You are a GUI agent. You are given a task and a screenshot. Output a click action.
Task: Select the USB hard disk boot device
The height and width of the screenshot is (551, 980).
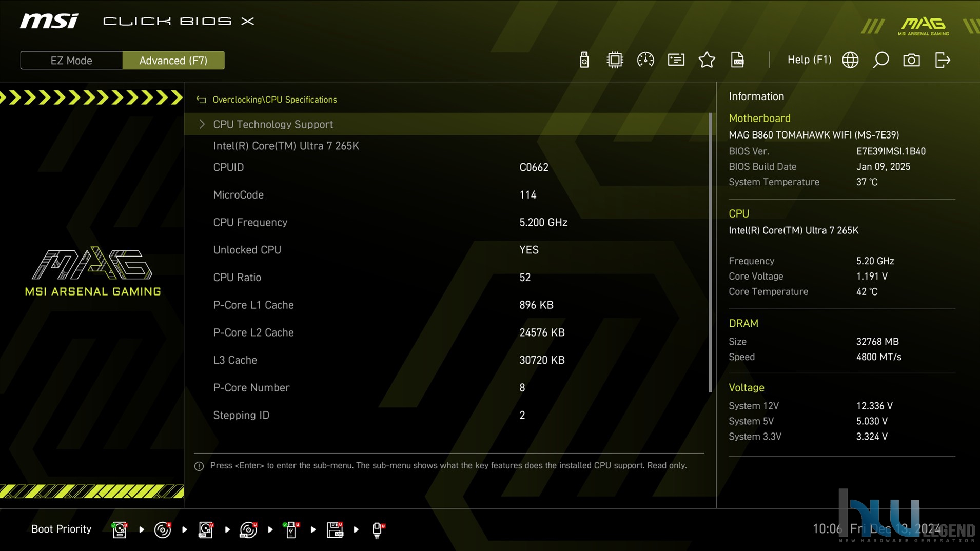pos(206,529)
